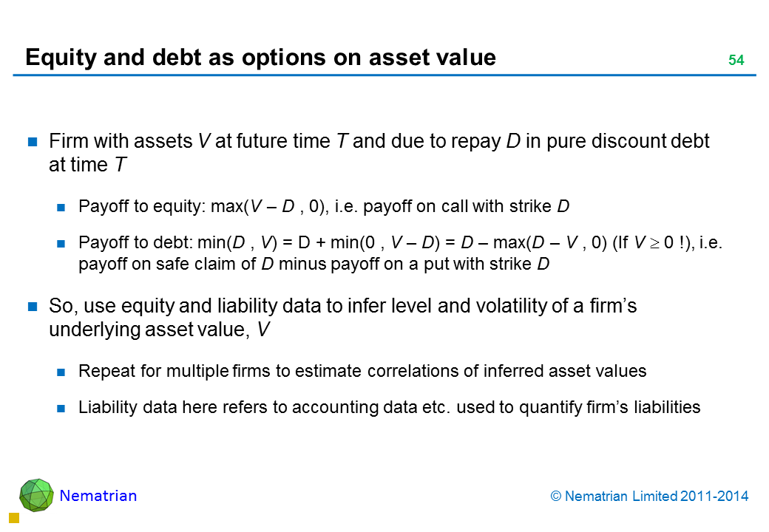The height and width of the screenshot is (532, 769).
Task: Select the slide title "Equity and debt as options"
Action: pyautogui.click(x=260, y=57)
